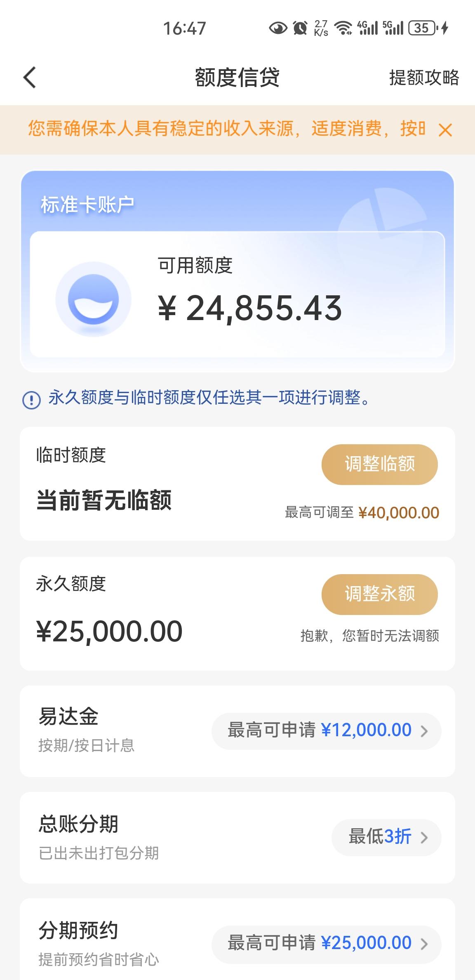Viewport: 475px width, 980px height.
Task: Tap the battery indicator icon
Action: (423, 28)
